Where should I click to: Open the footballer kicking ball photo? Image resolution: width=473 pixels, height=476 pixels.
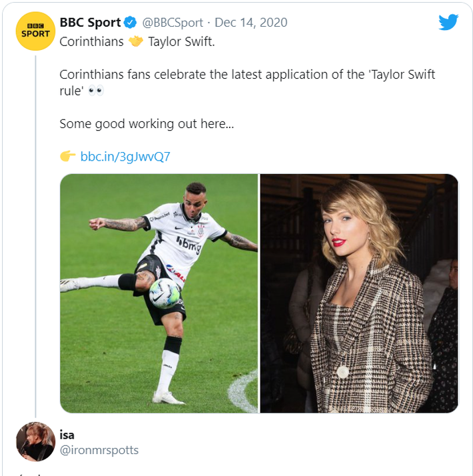[159, 293]
